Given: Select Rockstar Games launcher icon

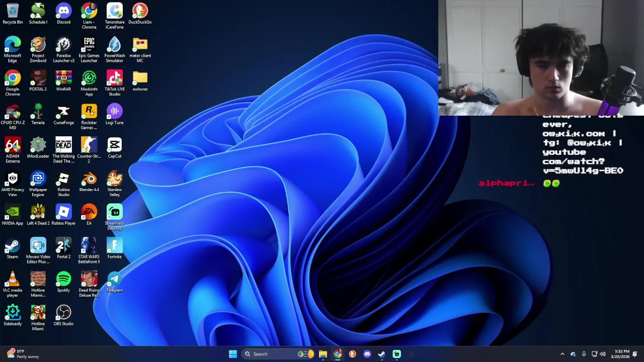Looking at the screenshot, I should coord(89,117).
